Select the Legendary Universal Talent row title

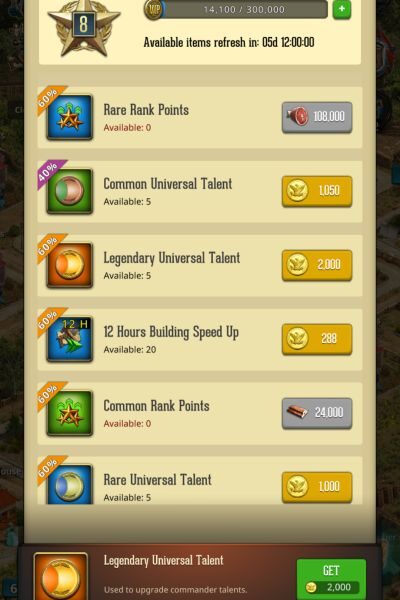[x=172, y=258]
